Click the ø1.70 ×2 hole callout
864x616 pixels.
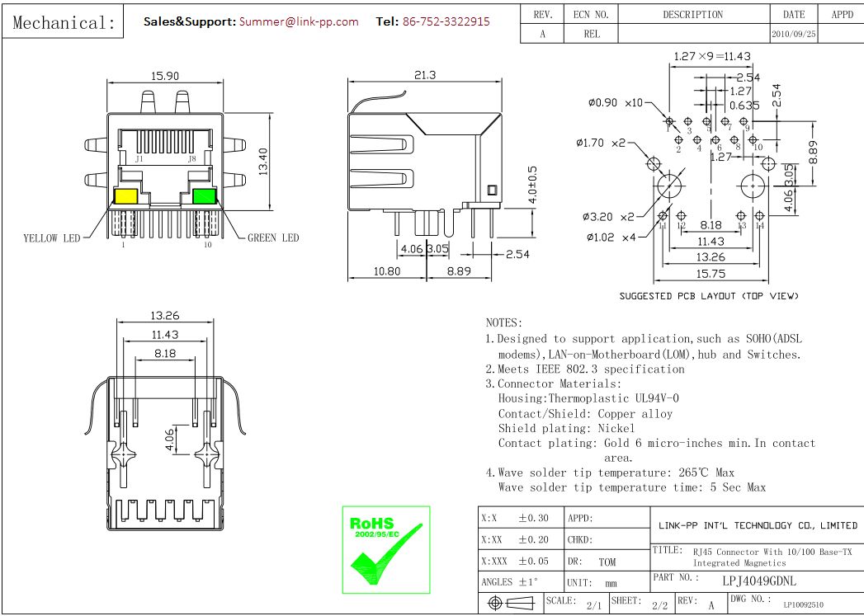[601, 143]
